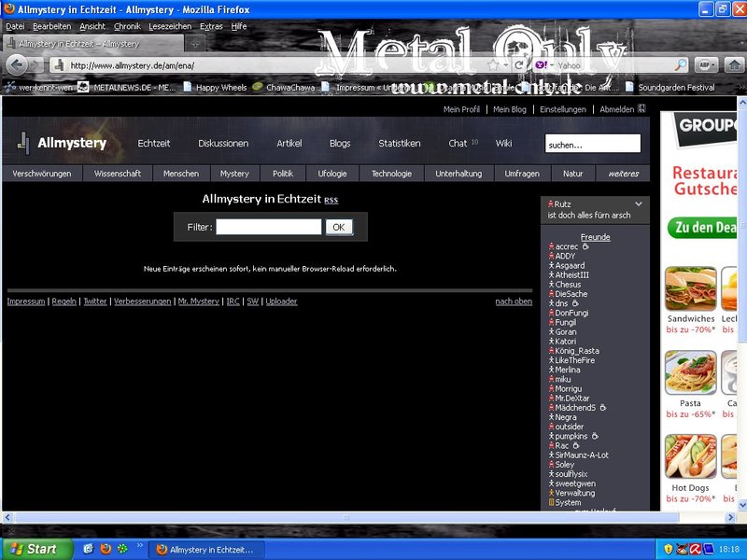This screenshot has width=747, height=560.
Task: Open the Extras menu
Action: (211, 26)
